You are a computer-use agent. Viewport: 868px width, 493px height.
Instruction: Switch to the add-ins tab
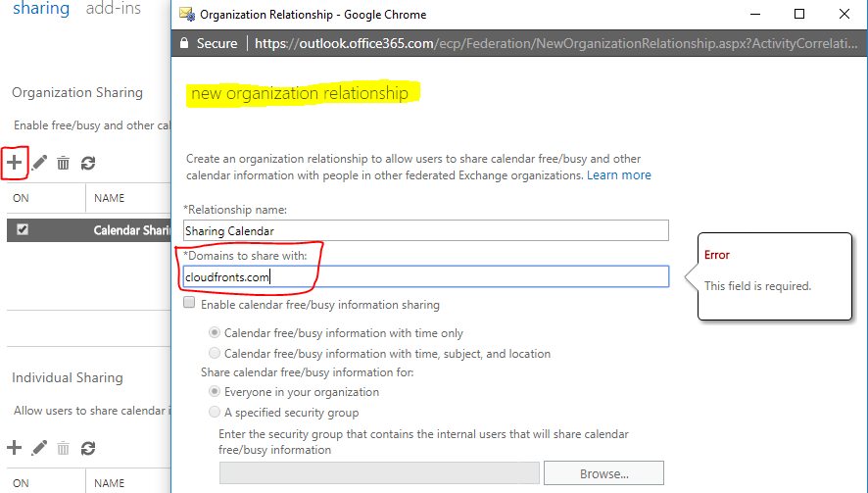tap(113, 9)
